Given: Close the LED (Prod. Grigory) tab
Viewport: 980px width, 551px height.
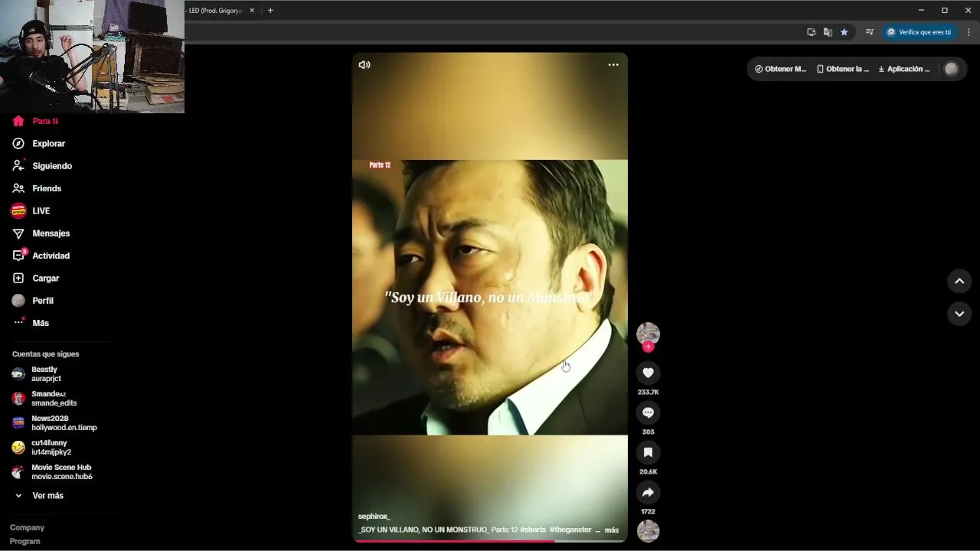Looking at the screenshot, I should pos(252,11).
